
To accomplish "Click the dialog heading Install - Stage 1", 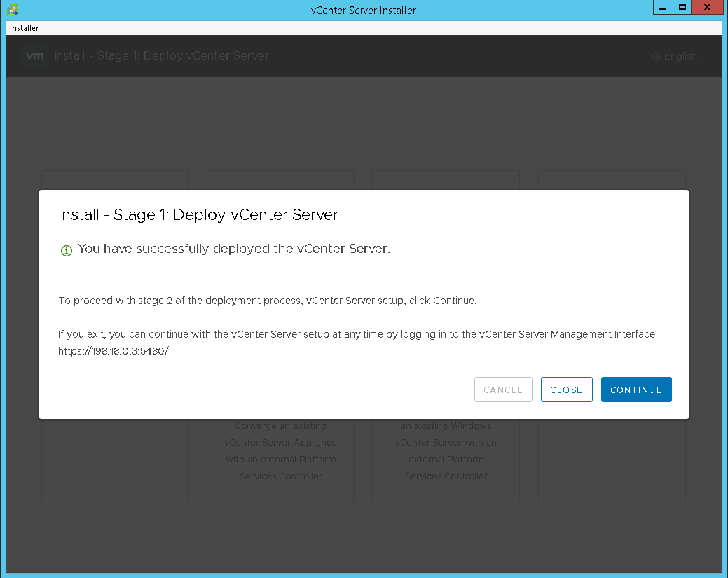I will [x=198, y=214].
